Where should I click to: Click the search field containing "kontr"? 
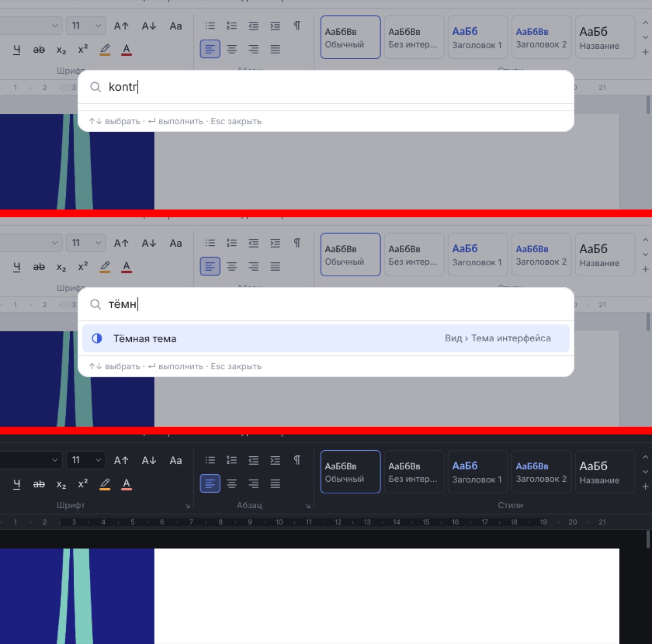click(326, 87)
